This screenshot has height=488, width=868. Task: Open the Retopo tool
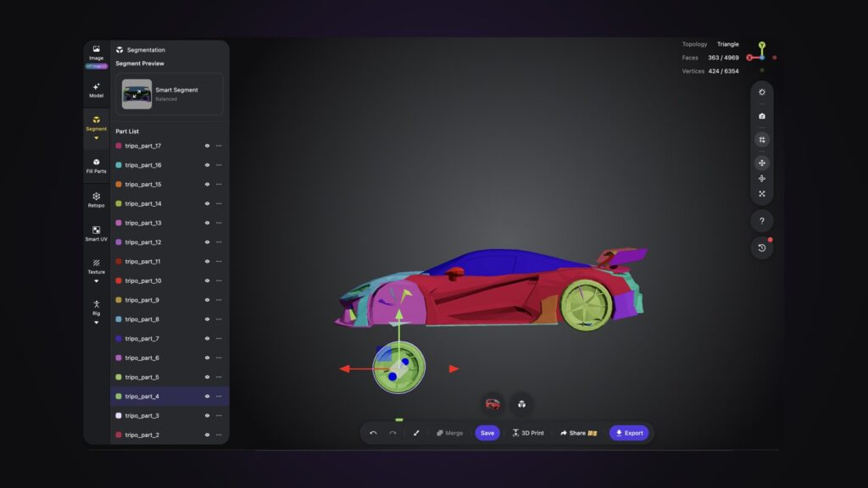click(x=97, y=200)
